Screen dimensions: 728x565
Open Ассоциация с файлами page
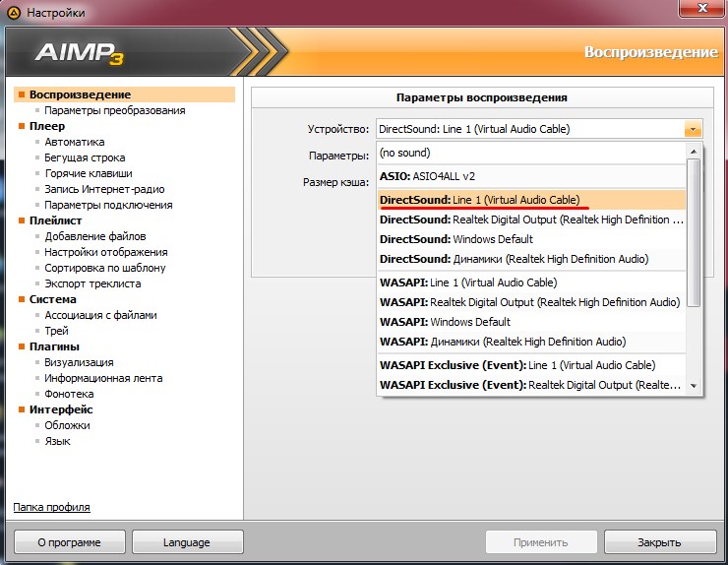click(x=100, y=315)
